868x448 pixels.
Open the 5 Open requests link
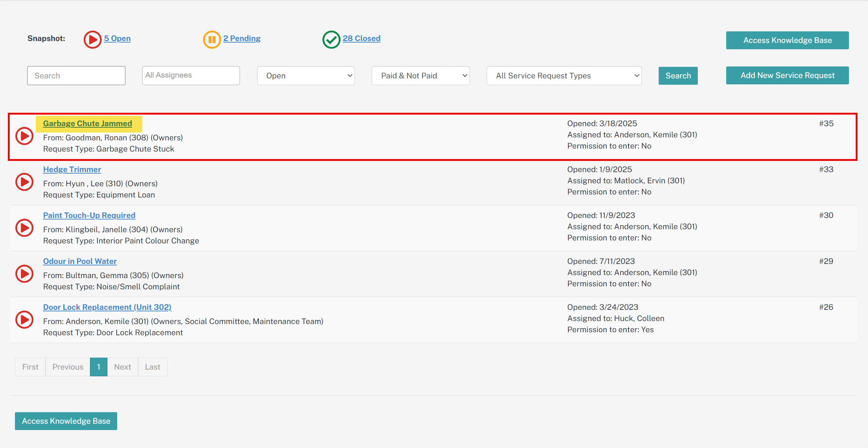(x=117, y=38)
